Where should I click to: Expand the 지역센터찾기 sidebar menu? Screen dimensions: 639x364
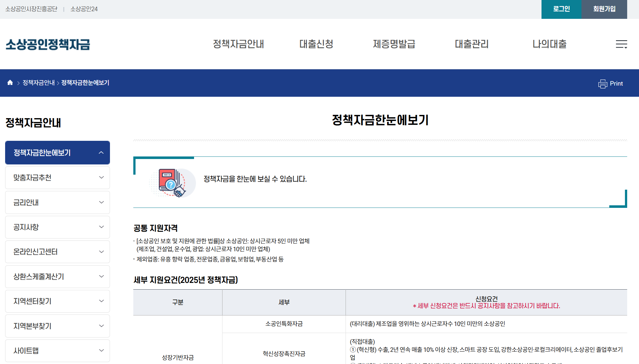click(57, 301)
